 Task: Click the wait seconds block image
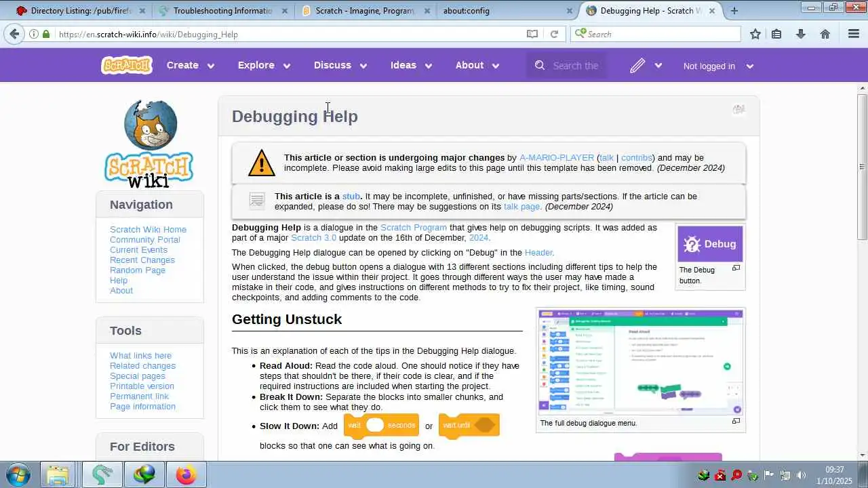click(381, 426)
